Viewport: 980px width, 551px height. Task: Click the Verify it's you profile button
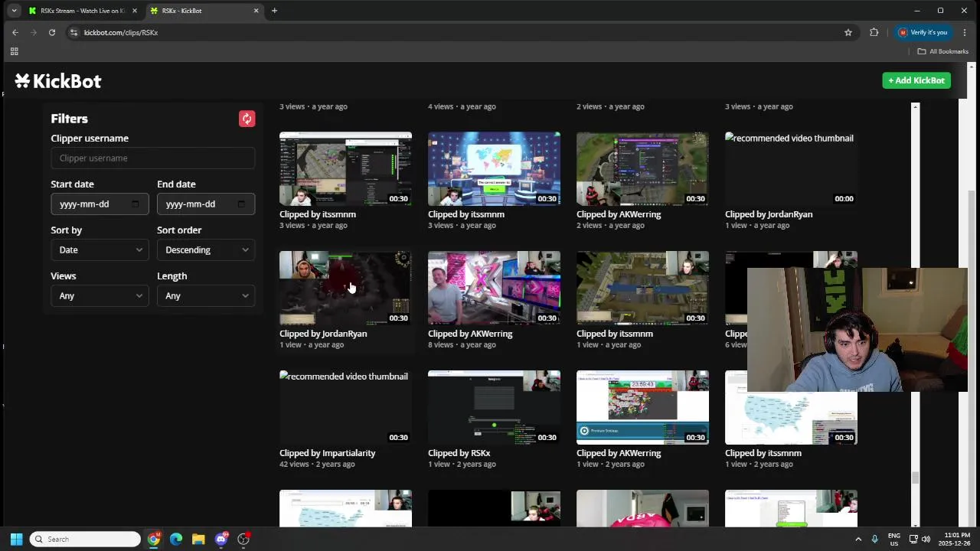pyautogui.click(x=923, y=32)
